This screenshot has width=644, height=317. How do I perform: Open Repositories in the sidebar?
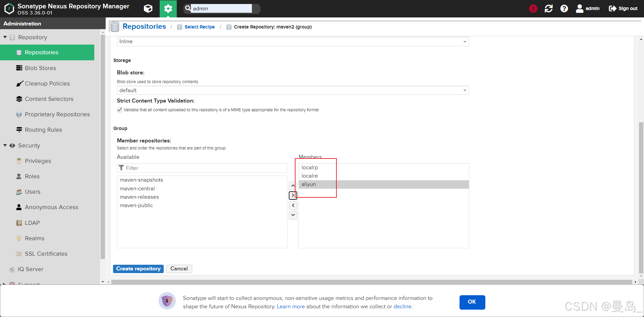coord(47,53)
